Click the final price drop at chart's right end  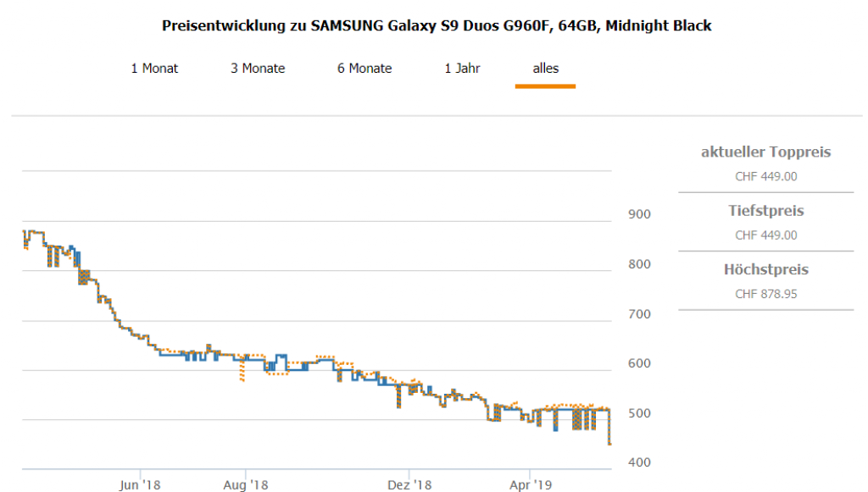tap(610, 432)
